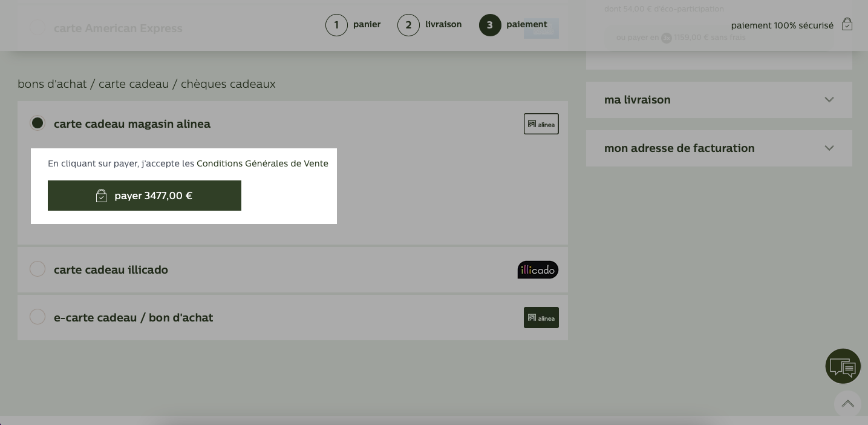Click the illicado logo badge
This screenshot has width=868, height=425.
click(538, 270)
